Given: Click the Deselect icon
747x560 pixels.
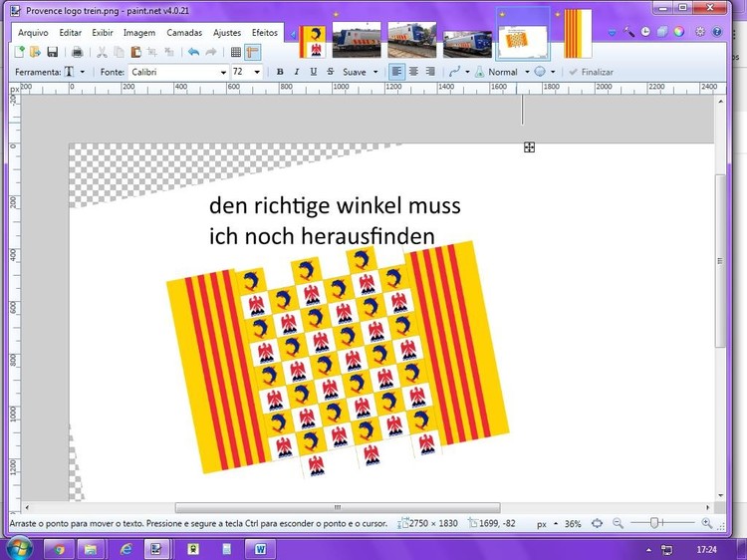Looking at the screenshot, I should coord(169,52).
